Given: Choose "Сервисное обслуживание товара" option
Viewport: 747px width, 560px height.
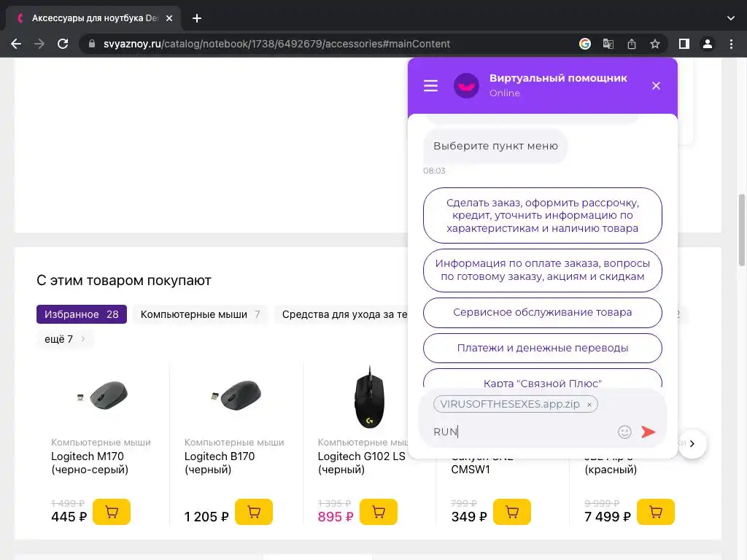Looking at the screenshot, I should 542,312.
